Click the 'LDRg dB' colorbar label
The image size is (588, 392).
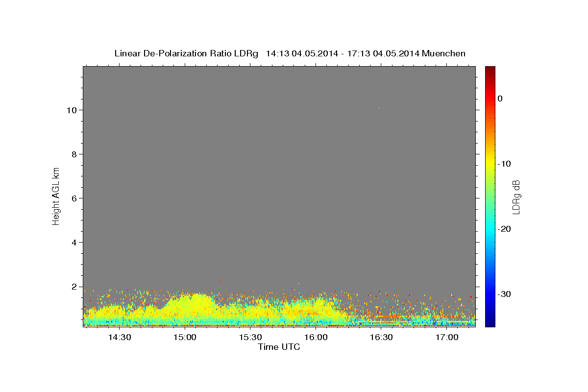pyautogui.click(x=515, y=196)
